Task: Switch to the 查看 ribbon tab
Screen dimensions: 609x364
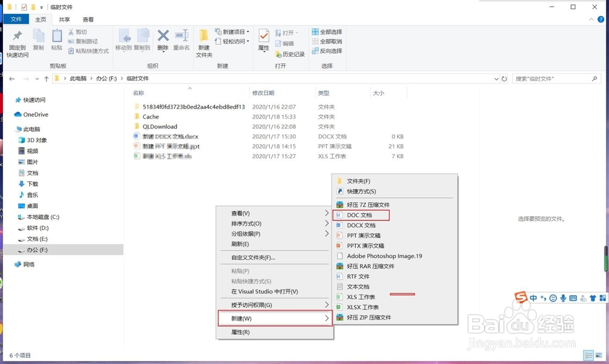Action: pyautogui.click(x=88, y=19)
